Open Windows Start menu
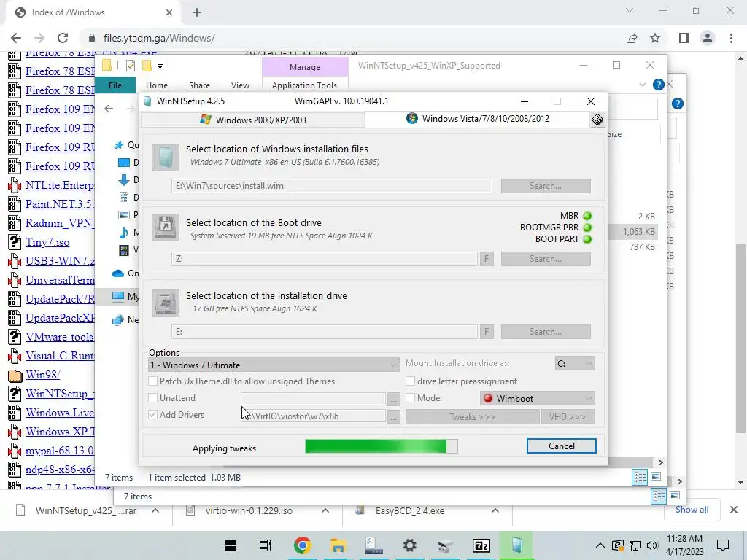The image size is (747, 560). pyautogui.click(x=231, y=545)
